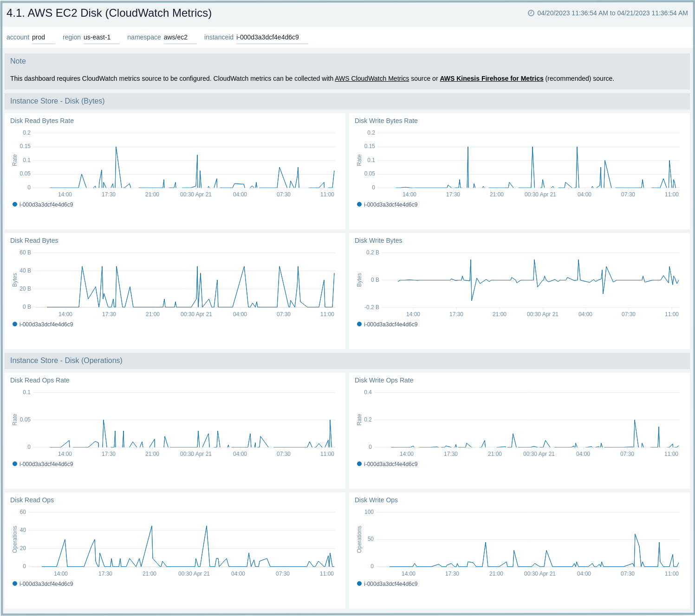Screen dimensions: 695x616
Task: Select the legend dot below the Disk Read Bytes chart
Action: click(14, 324)
